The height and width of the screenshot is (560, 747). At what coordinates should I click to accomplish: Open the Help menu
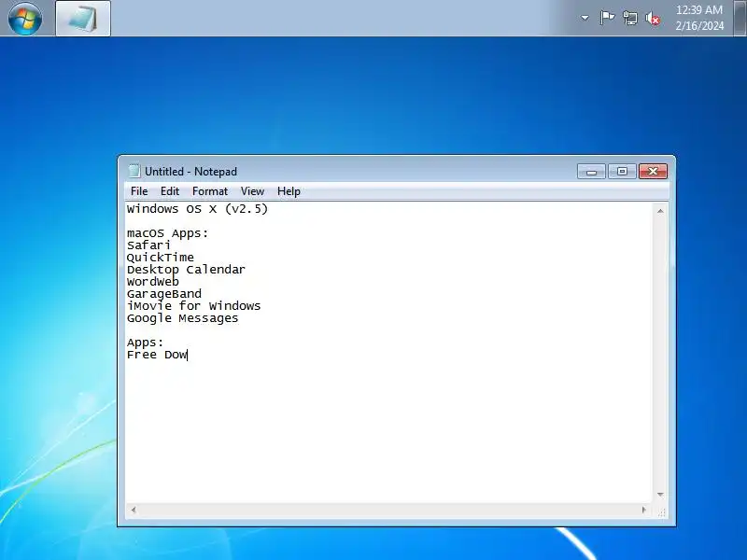tap(289, 191)
